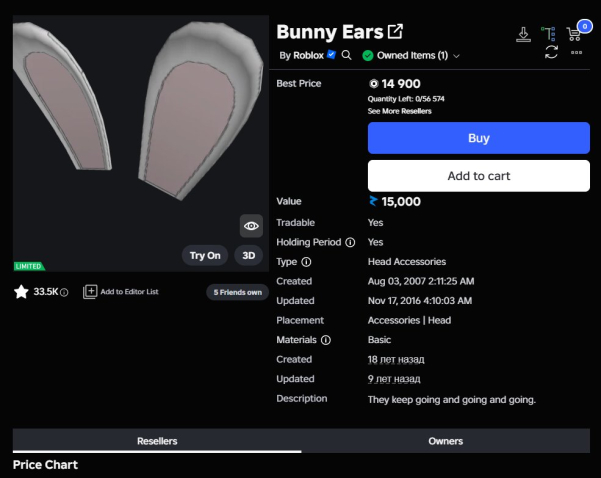Click the refresh arrows icon
The height and width of the screenshot is (478, 601).
(551, 52)
